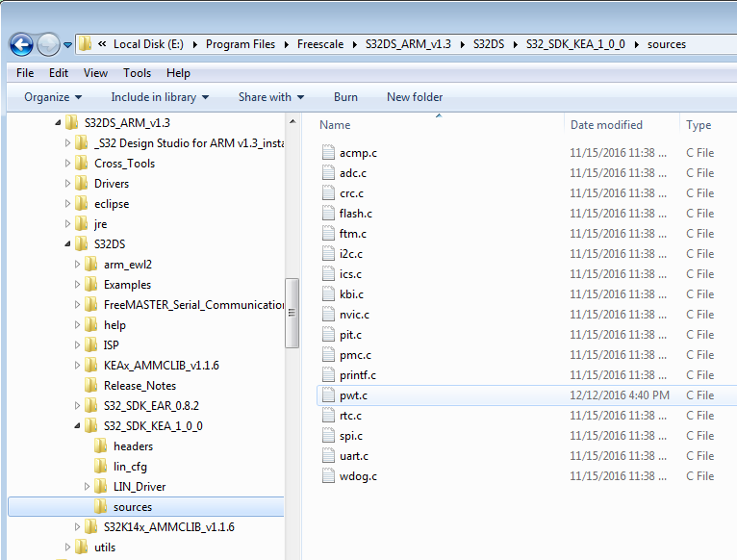Click the Burn button
The height and width of the screenshot is (560, 737).
[x=345, y=97]
